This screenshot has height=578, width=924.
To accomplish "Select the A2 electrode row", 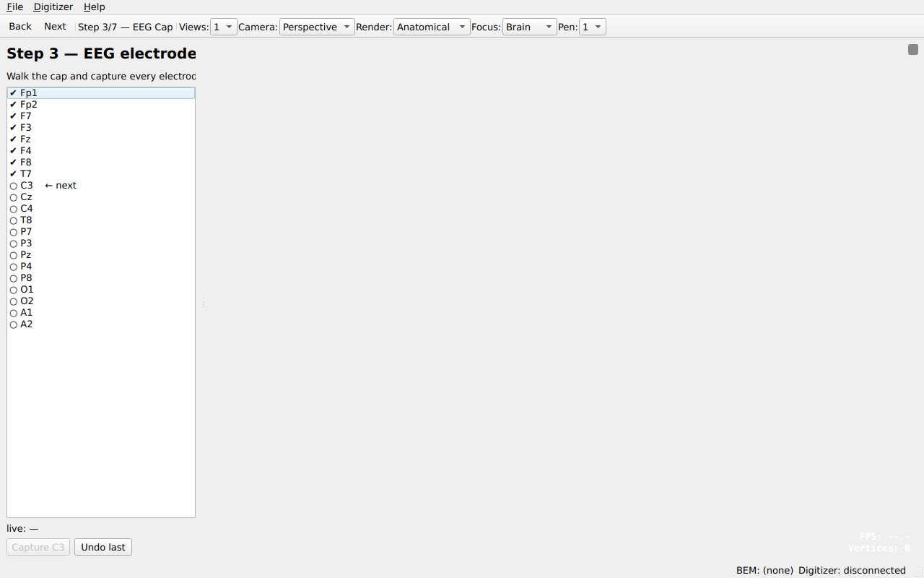I will click(101, 324).
